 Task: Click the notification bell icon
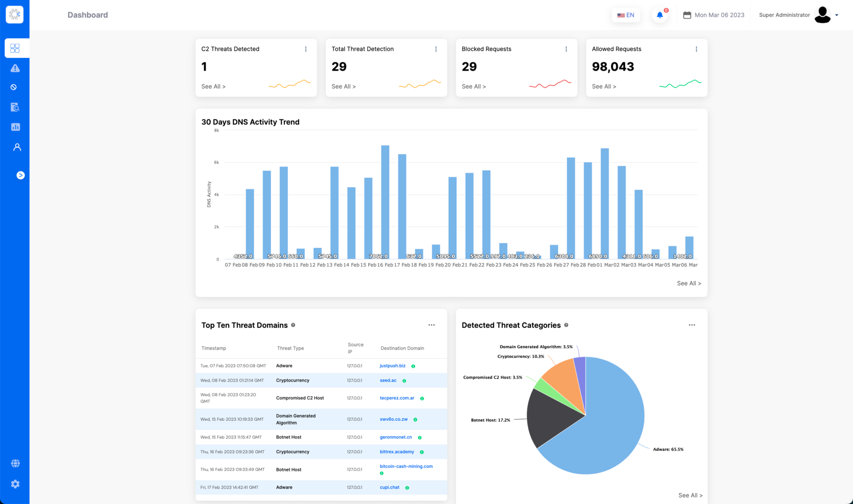[x=660, y=15]
